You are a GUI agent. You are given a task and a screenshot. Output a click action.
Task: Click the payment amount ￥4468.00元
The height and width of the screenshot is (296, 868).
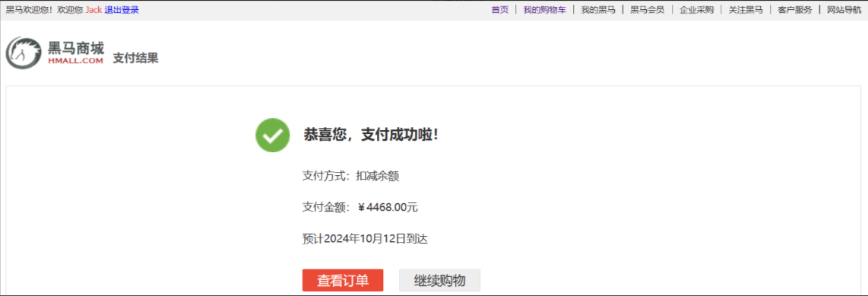click(x=388, y=207)
